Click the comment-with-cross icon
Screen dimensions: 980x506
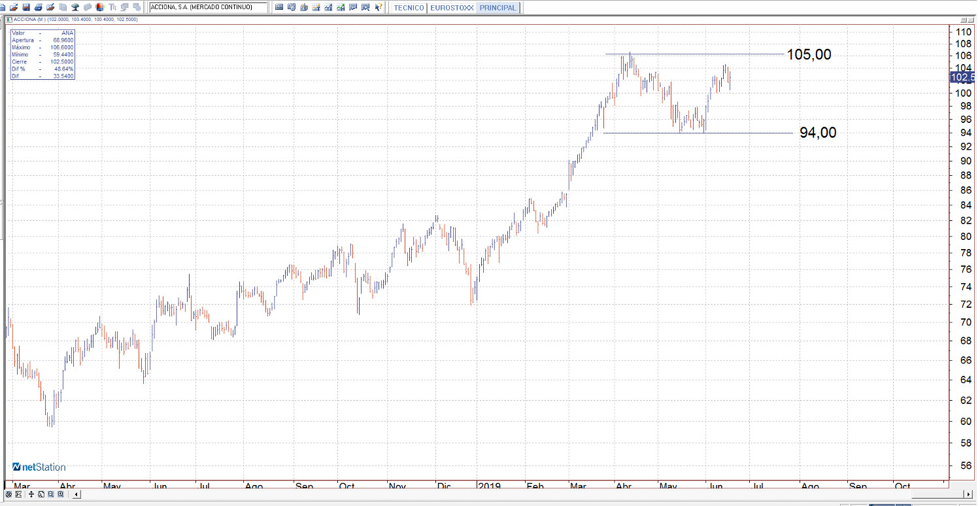click(365, 7)
